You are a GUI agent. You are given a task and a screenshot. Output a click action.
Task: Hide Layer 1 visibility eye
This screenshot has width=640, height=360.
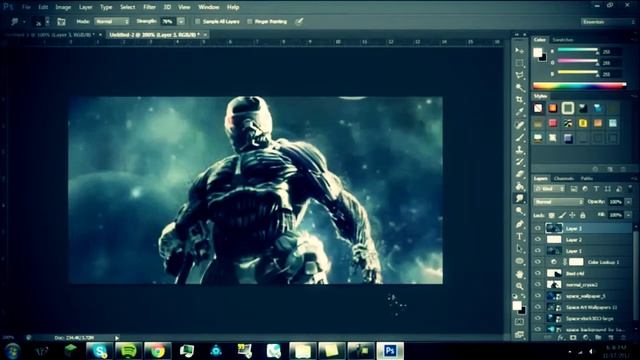tap(538, 251)
